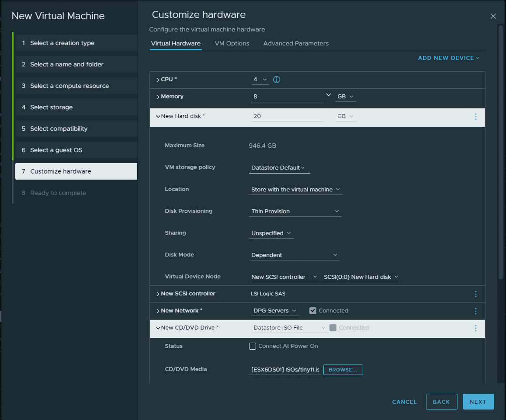
Task: Open the Disk Mode dropdown
Action: tap(294, 255)
